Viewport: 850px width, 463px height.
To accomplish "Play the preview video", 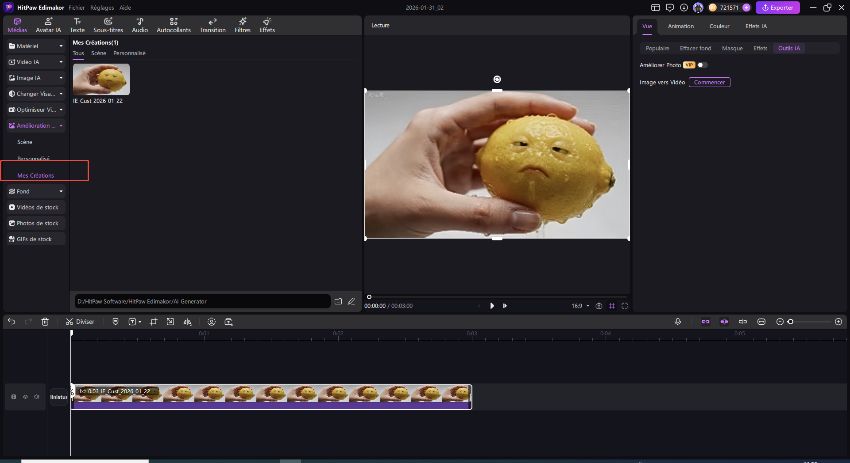I will pyautogui.click(x=492, y=306).
